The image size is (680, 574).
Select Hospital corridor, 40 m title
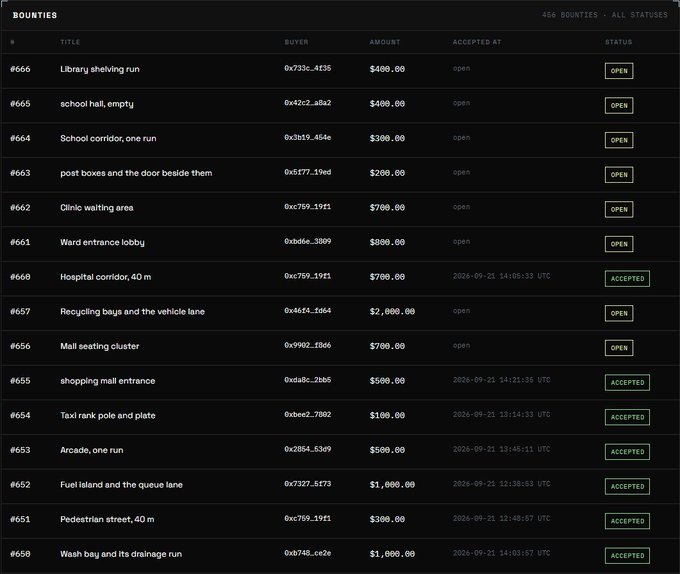106,277
